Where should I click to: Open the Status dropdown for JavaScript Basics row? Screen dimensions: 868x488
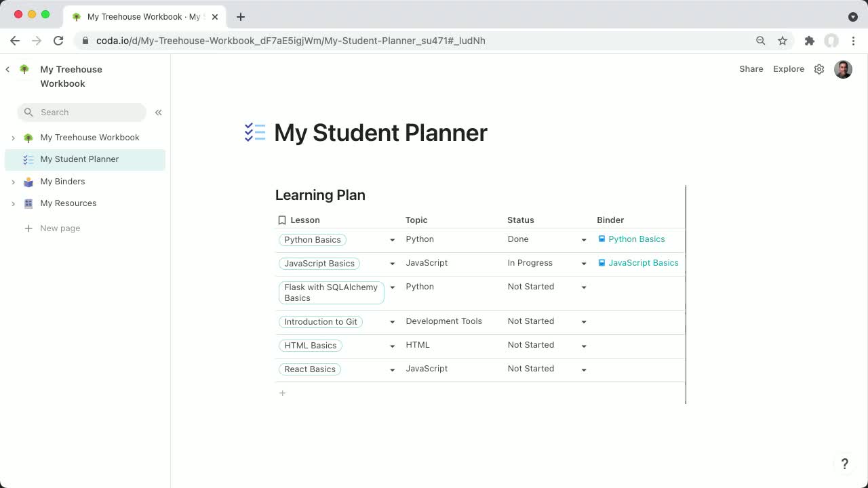[584, 263]
